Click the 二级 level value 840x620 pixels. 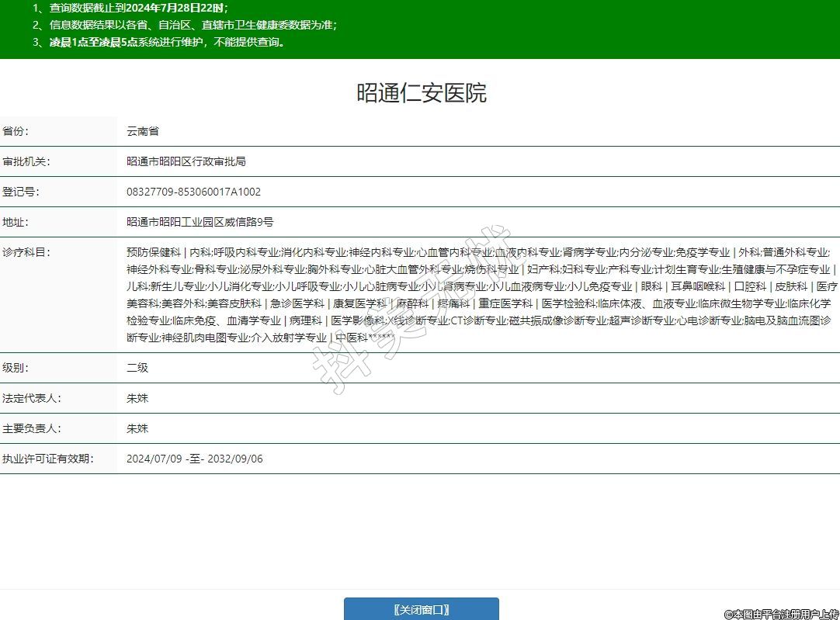(137, 368)
